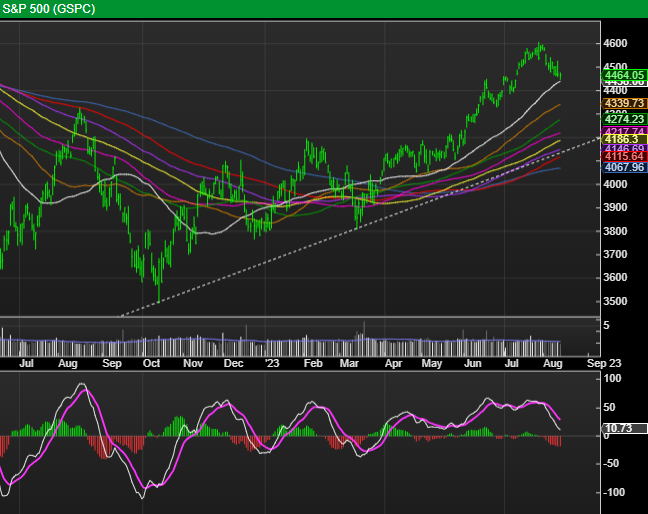Select the red 4115.64 moving average tag

pyautogui.click(x=624, y=156)
